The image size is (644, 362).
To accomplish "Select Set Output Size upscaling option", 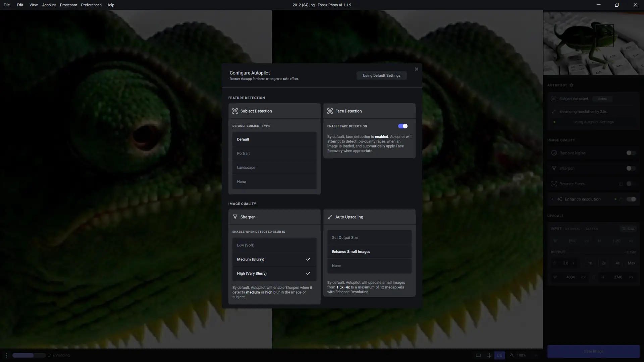I will tap(369, 238).
